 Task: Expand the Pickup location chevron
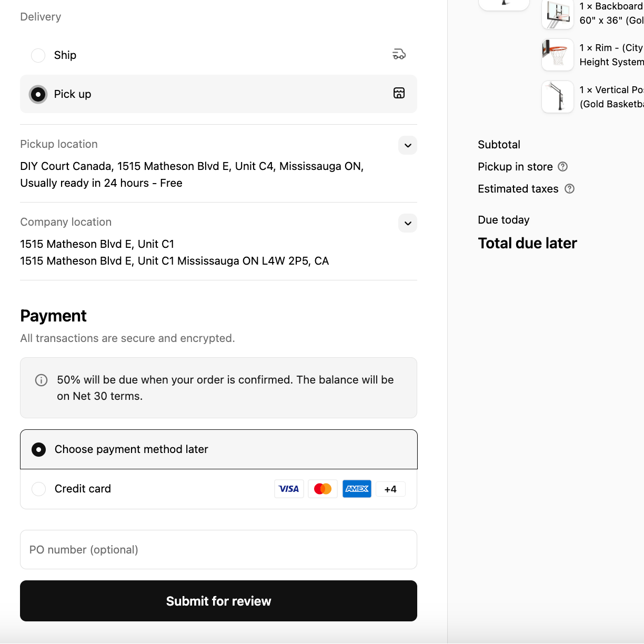click(408, 145)
